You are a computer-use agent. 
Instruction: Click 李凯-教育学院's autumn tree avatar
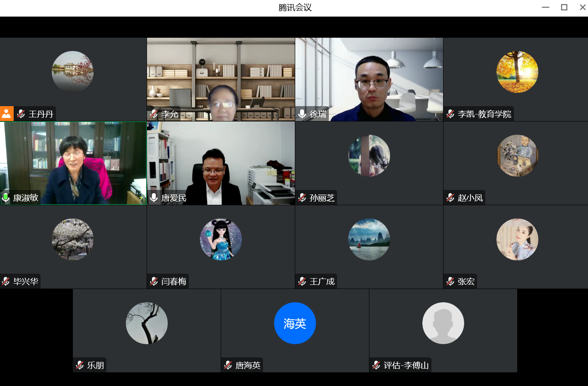pyautogui.click(x=517, y=72)
